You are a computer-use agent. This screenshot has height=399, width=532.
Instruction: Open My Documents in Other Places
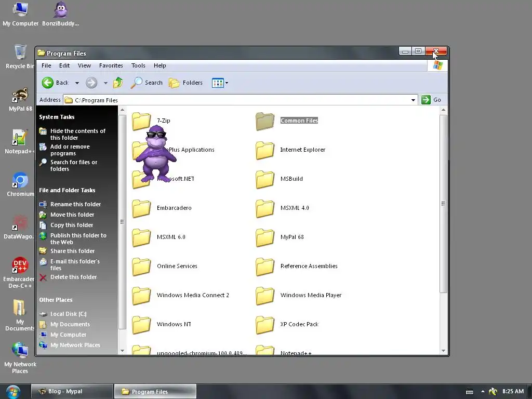[70, 324]
